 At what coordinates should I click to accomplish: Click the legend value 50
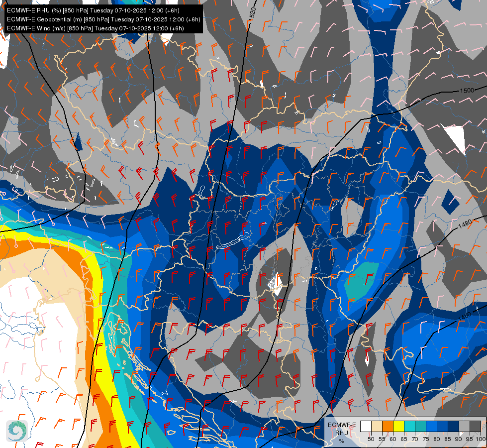pyautogui.click(x=371, y=439)
